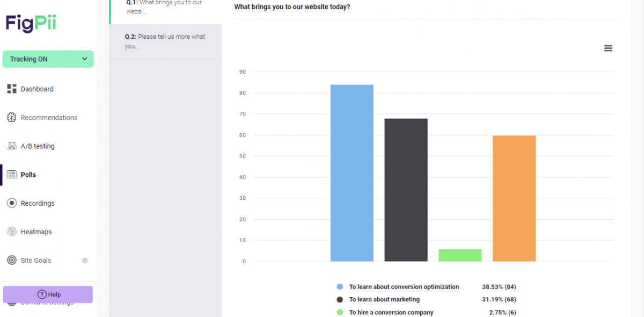644x317 pixels.
Task: Click the A/B testing icon
Action: [11, 146]
